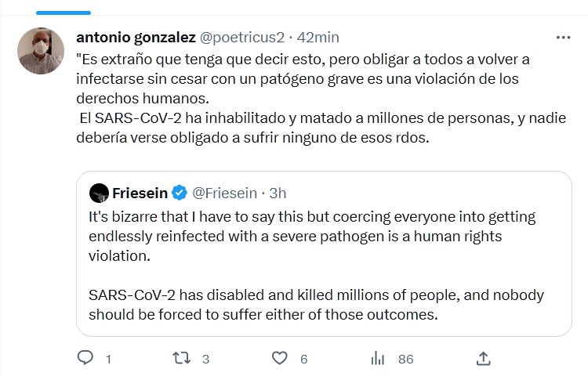Open the three-dot more options menu
The width and height of the screenshot is (588, 376).
click(x=563, y=37)
